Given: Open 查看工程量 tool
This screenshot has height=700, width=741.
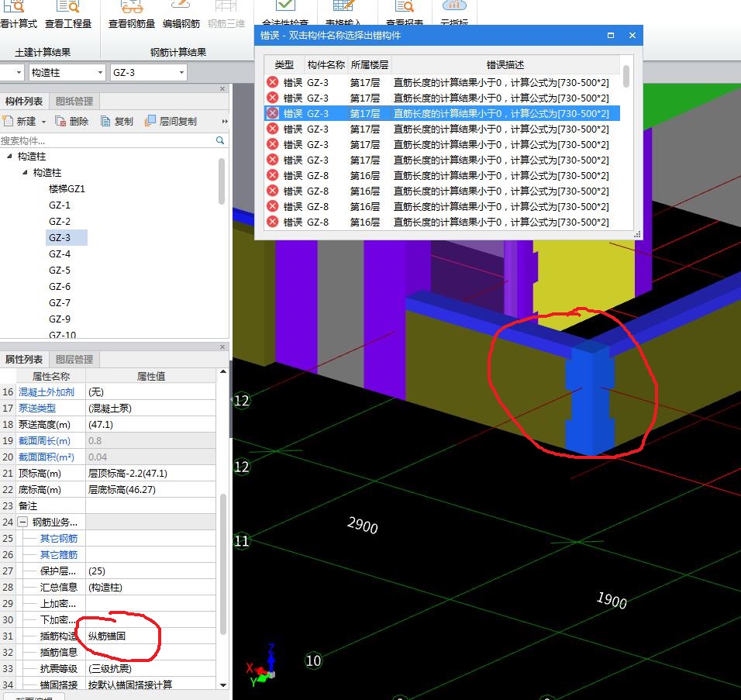Looking at the screenshot, I should pos(68,16).
